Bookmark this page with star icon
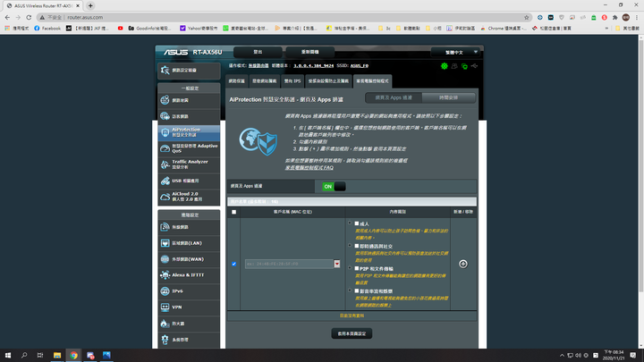The height and width of the screenshot is (362, 644). point(527,17)
